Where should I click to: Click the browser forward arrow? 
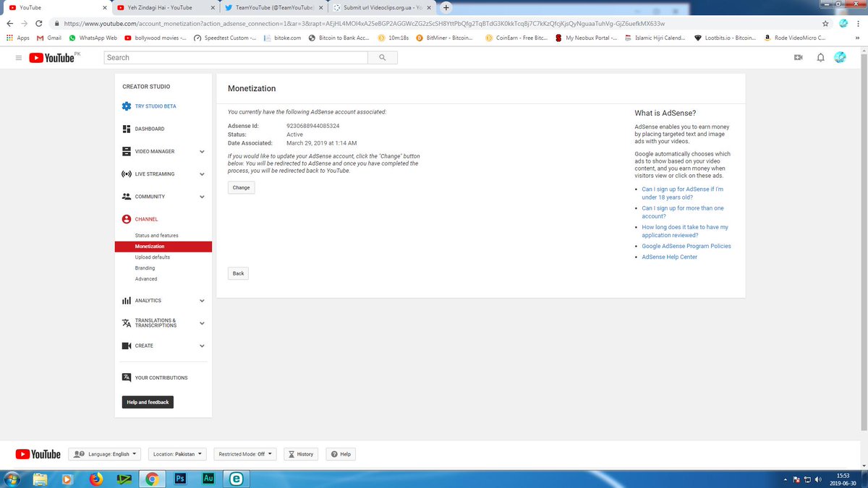point(24,23)
